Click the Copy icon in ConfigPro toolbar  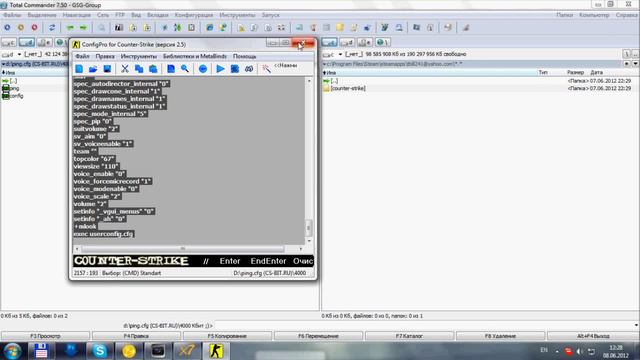click(x=139, y=69)
